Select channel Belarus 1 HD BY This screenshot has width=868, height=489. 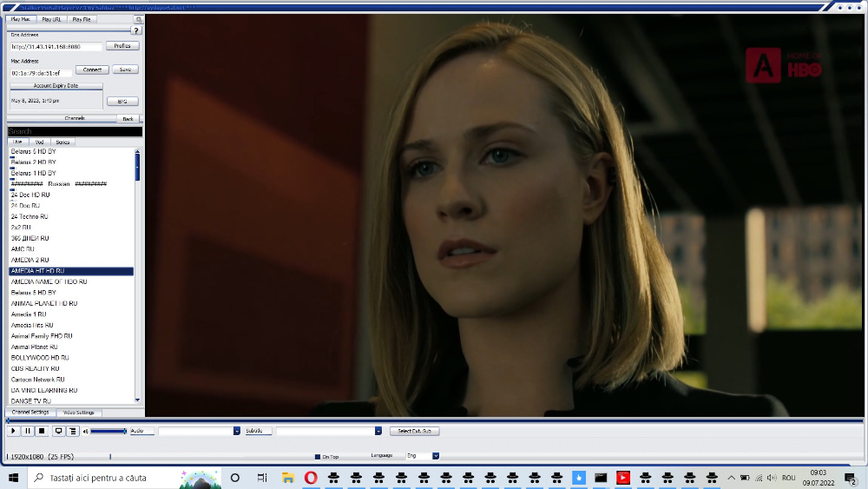pos(33,174)
